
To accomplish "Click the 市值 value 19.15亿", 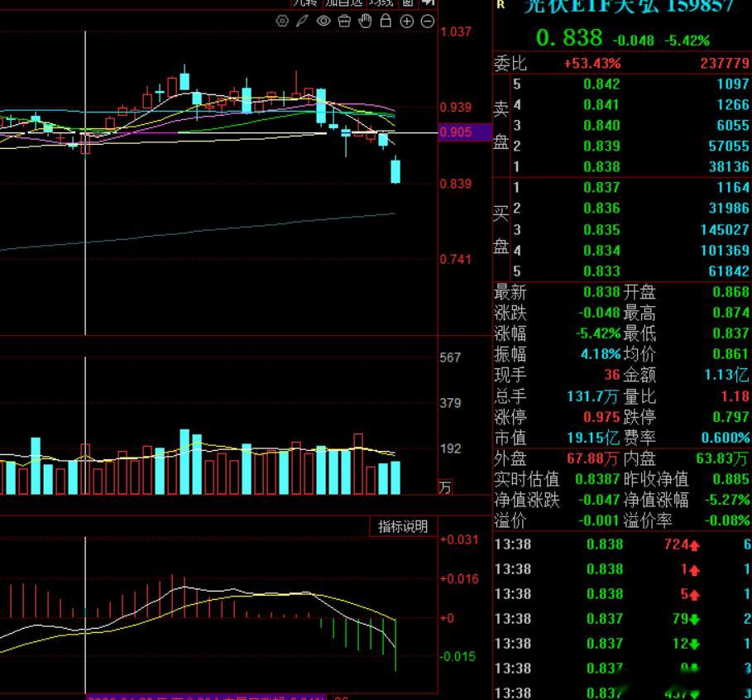I will tap(593, 438).
